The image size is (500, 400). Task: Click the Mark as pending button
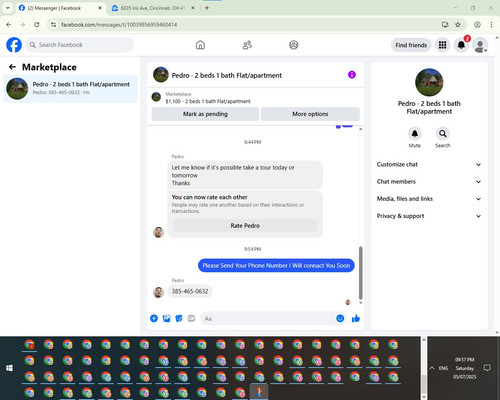(x=205, y=114)
